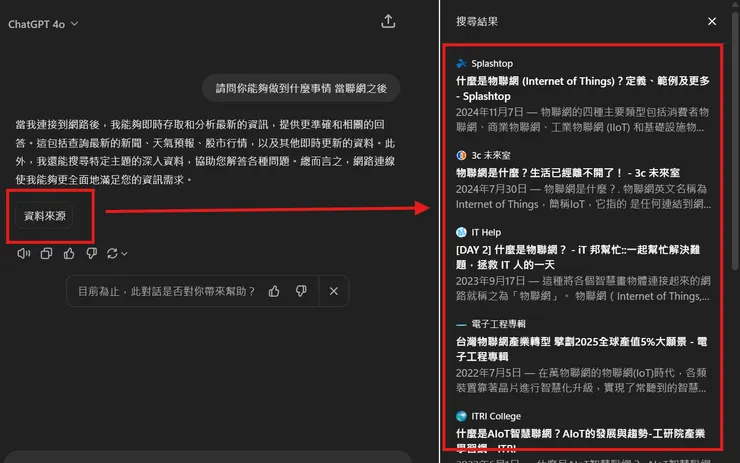Image resolution: width=740 pixels, height=463 pixels.
Task: Click the IT Help source name label
Action: (x=486, y=232)
